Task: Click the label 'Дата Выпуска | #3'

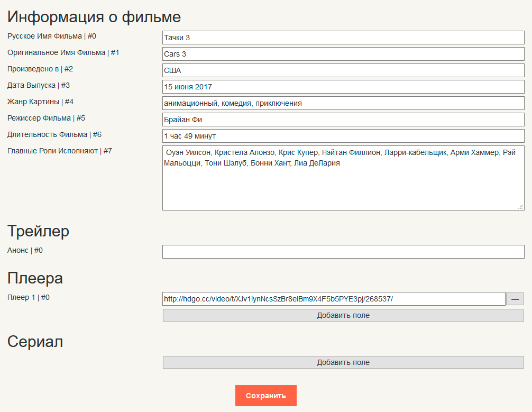Action: (39, 85)
